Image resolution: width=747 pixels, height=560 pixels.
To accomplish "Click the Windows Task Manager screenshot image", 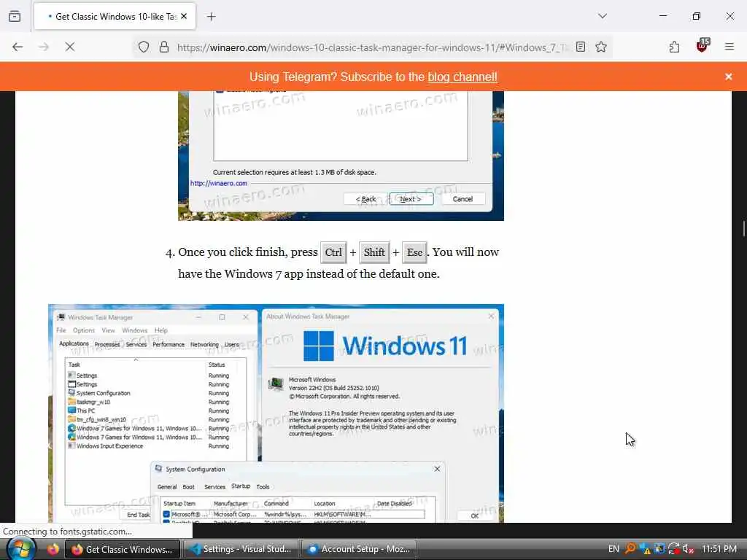I will pos(276,413).
